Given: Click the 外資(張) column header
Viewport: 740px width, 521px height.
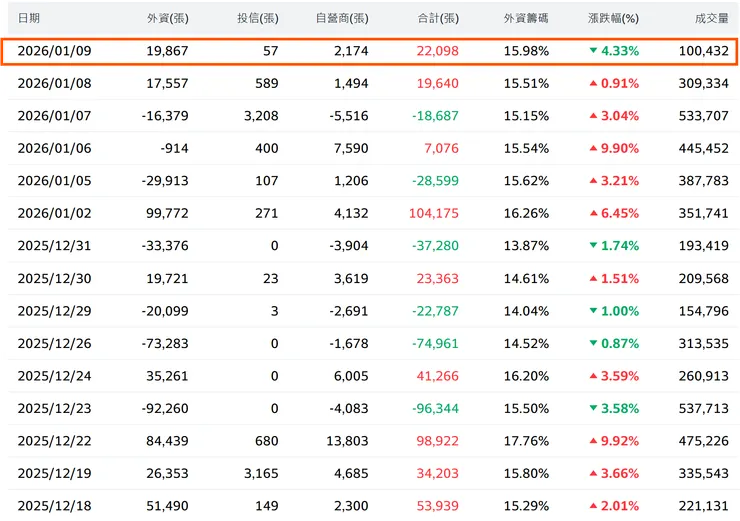Looking at the screenshot, I should (x=166, y=18).
